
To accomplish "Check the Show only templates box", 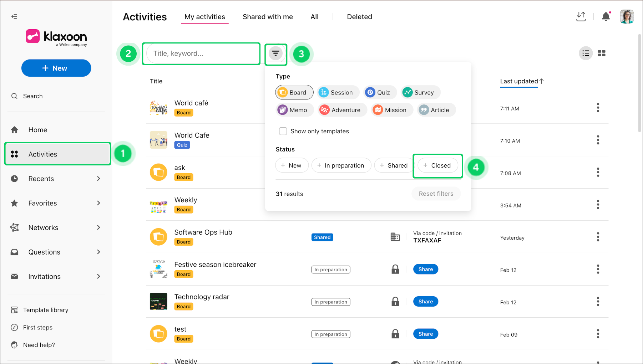I will pyautogui.click(x=283, y=131).
